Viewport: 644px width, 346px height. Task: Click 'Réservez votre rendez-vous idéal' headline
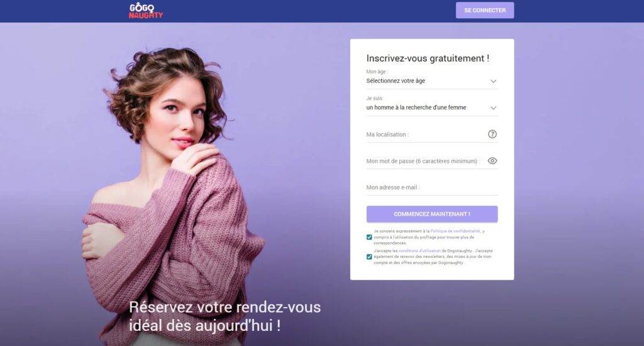point(225,316)
